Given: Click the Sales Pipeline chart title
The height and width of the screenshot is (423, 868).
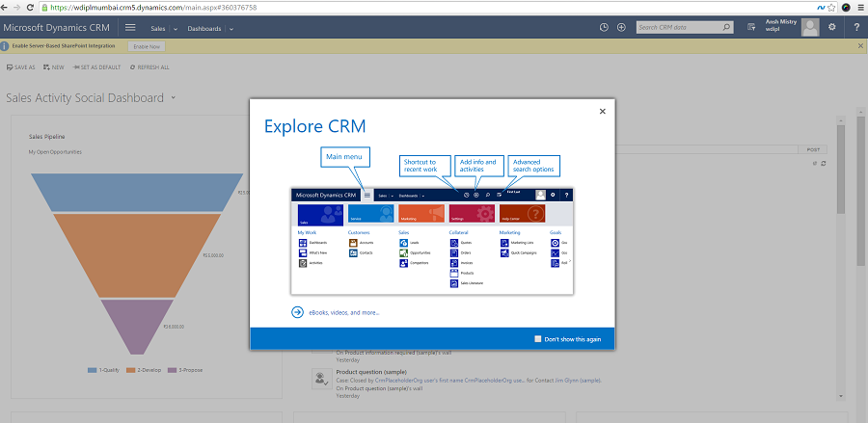Looking at the screenshot, I should click(x=47, y=137).
